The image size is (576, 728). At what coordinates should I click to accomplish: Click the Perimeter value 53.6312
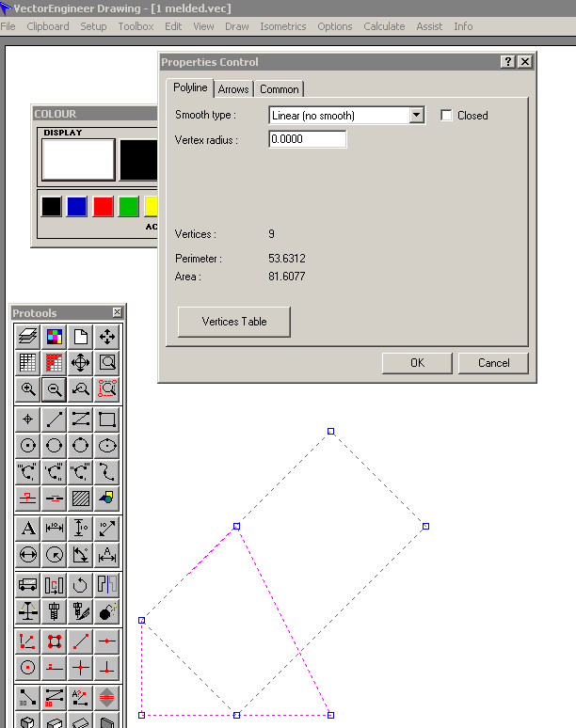click(x=287, y=258)
